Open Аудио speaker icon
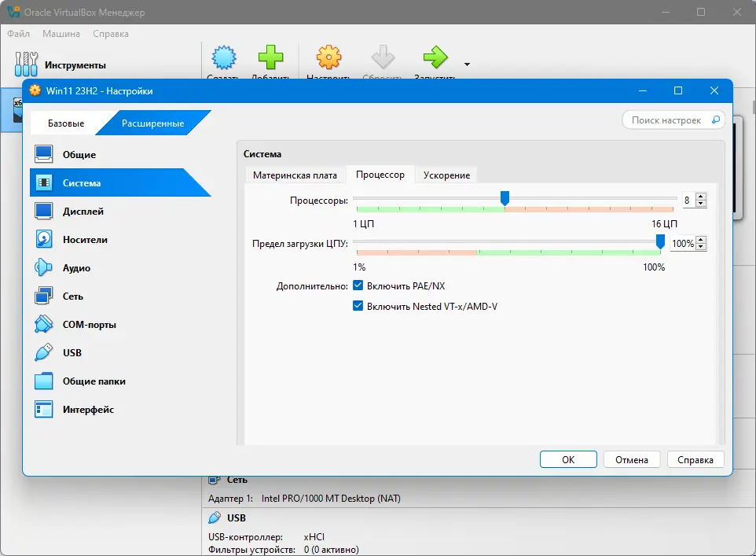Image resolution: width=756 pixels, height=556 pixels. (x=44, y=268)
